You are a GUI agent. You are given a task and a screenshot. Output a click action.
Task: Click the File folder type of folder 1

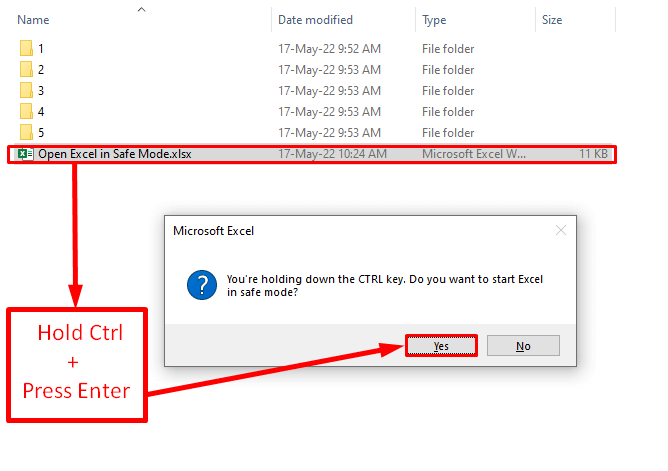tap(448, 49)
